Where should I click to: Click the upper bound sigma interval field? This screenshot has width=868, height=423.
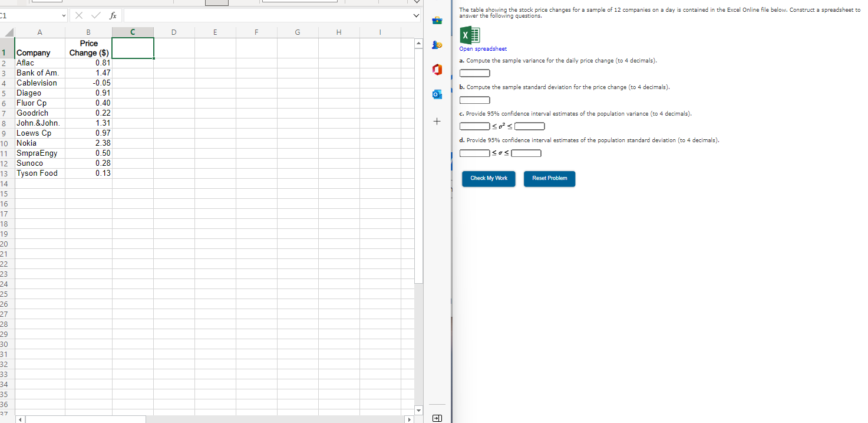coord(526,153)
